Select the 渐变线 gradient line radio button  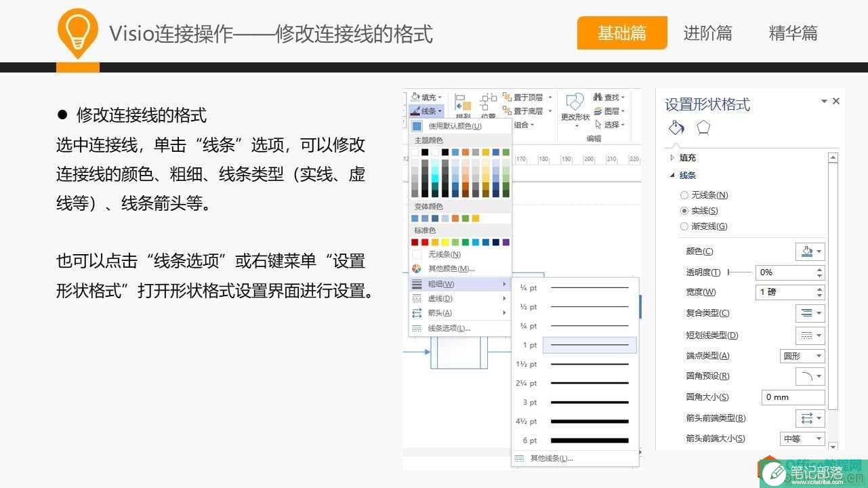684,226
